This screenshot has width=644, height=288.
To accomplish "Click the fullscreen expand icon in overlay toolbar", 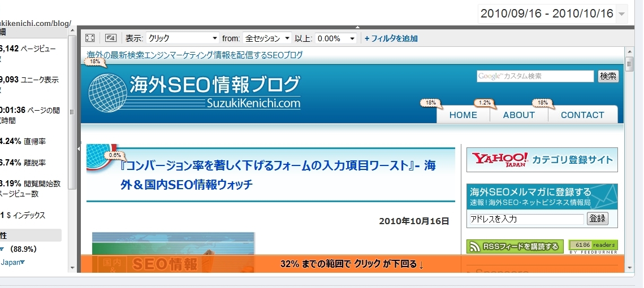I will click(x=90, y=38).
